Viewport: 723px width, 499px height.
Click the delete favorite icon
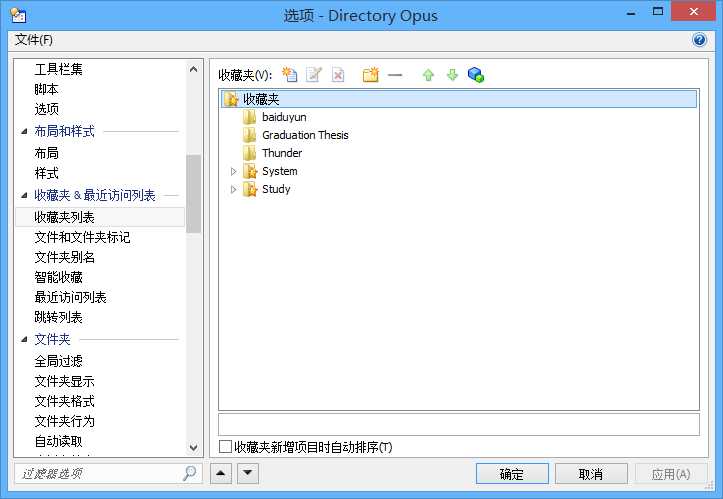pyautogui.click(x=338, y=75)
